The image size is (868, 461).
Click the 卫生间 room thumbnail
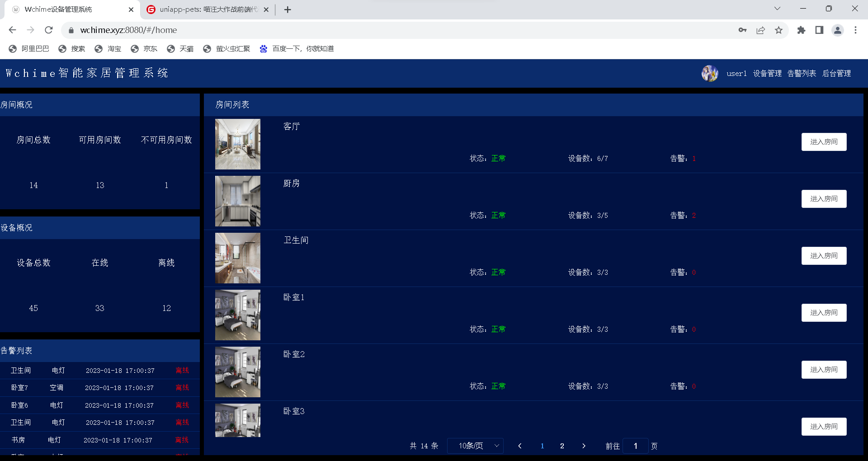pyautogui.click(x=238, y=258)
